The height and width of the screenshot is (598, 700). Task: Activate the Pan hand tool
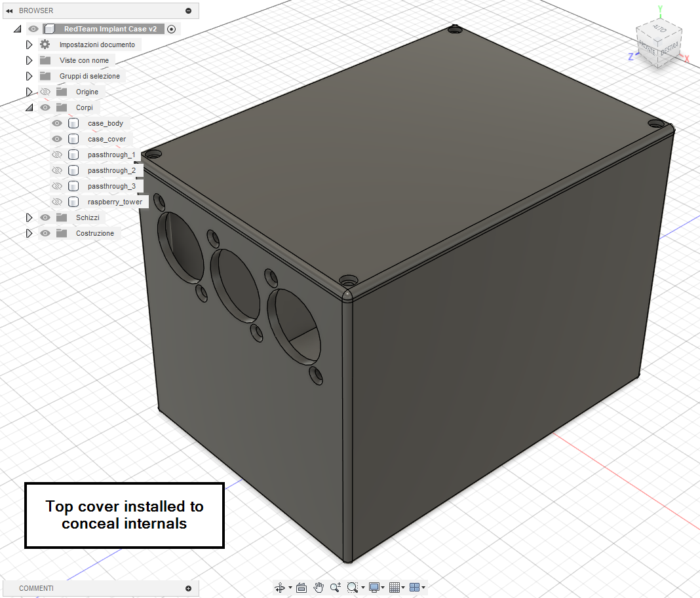(319, 588)
